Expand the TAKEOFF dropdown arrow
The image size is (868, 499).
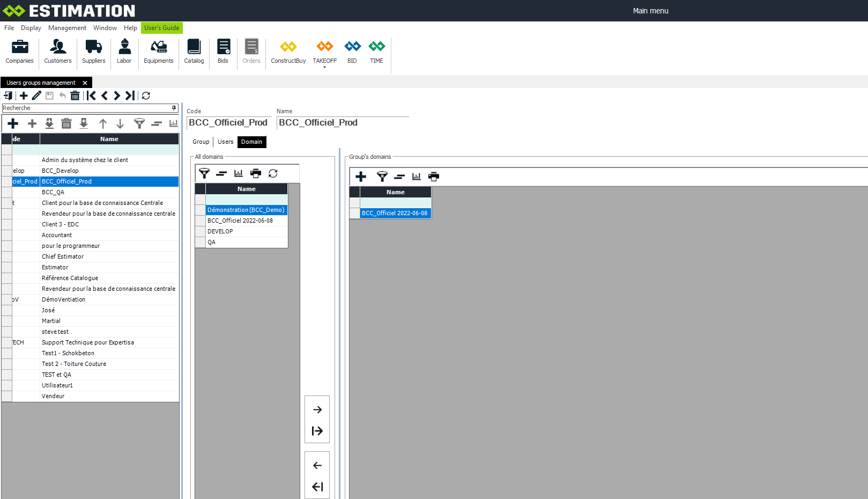click(324, 68)
